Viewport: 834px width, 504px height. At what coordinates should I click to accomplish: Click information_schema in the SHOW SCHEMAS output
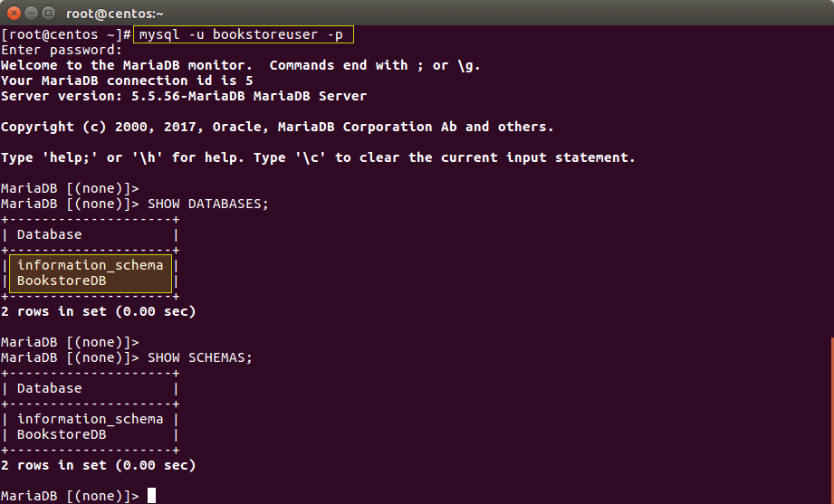coord(90,419)
